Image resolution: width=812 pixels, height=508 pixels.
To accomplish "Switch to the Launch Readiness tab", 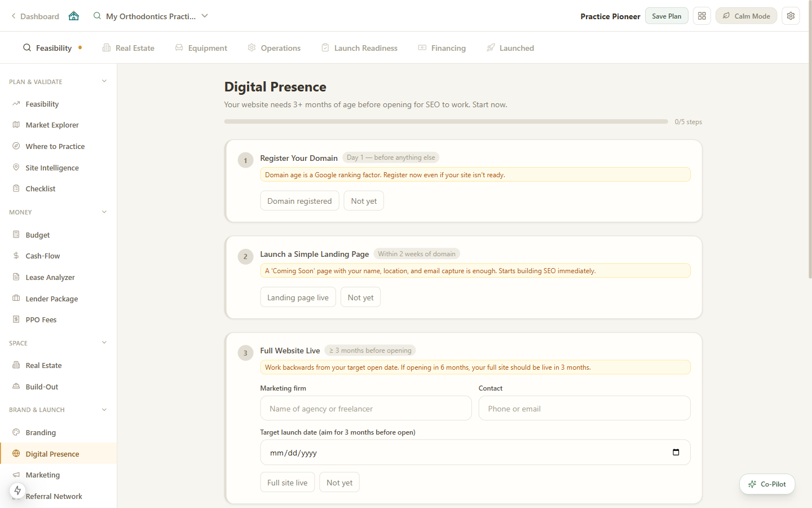I will point(359,48).
